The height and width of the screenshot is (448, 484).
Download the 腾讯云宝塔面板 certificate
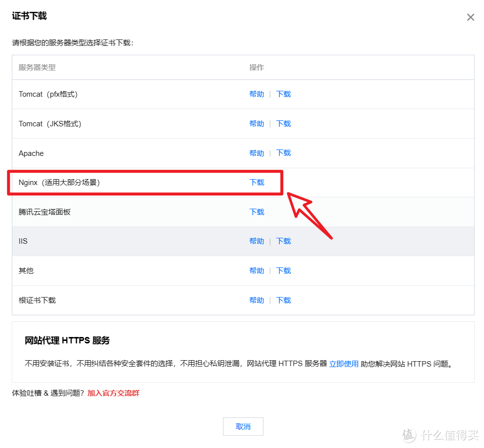257,212
